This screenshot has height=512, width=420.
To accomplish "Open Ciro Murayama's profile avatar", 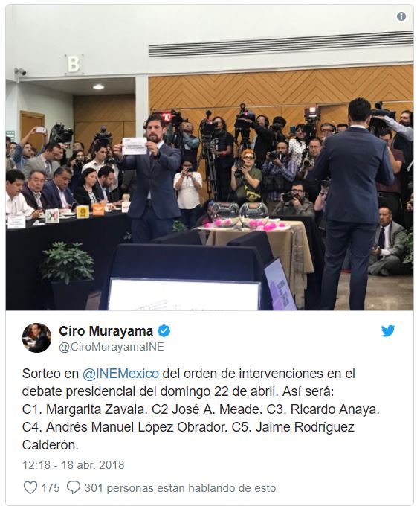I will click(36, 338).
